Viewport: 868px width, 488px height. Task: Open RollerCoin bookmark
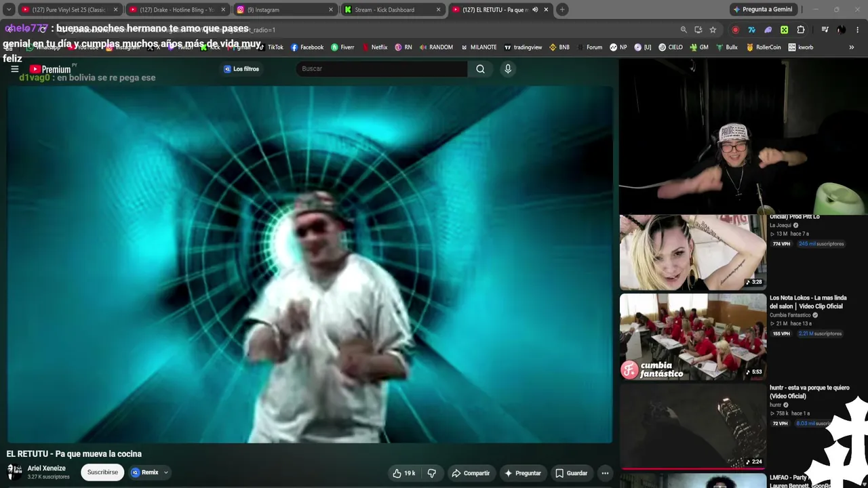pyautogui.click(x=764, y=47)
